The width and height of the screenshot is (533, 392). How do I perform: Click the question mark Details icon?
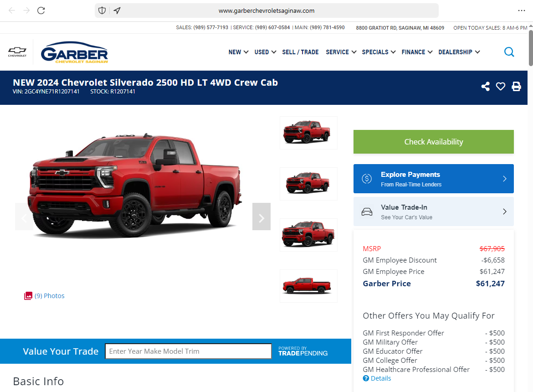click(x=366, y=378)
